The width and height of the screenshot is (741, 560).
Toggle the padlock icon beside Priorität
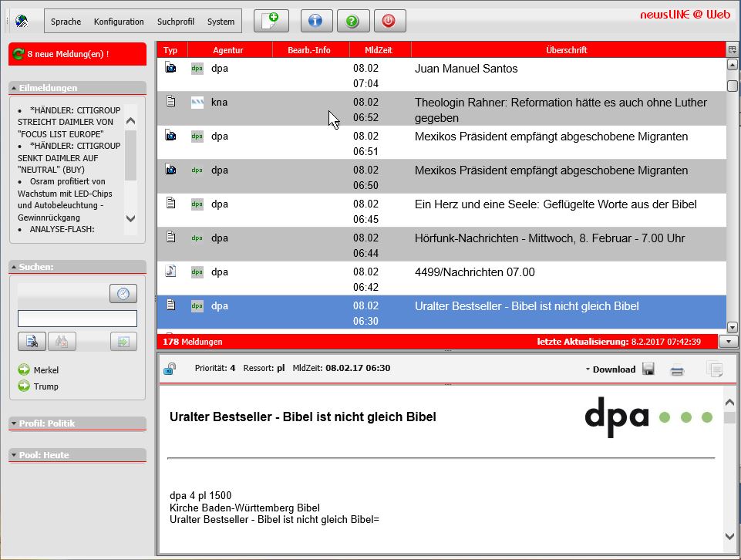tap(170, 369)
